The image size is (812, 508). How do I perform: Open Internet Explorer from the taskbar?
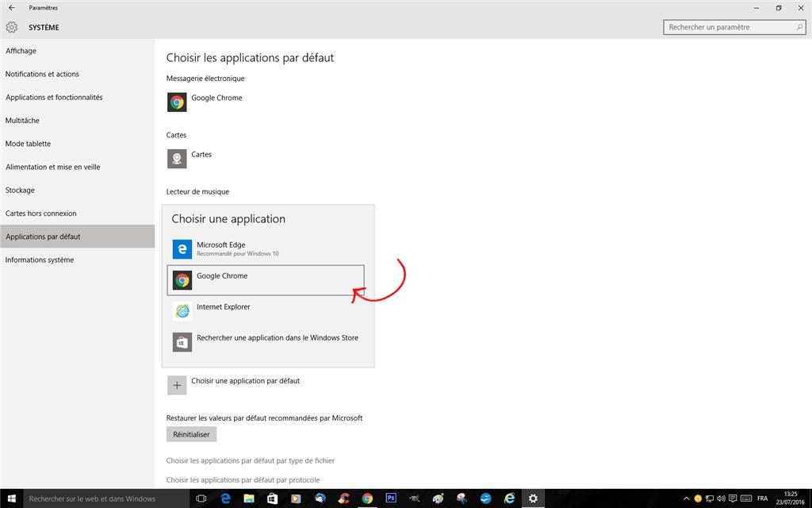[510, 498]
